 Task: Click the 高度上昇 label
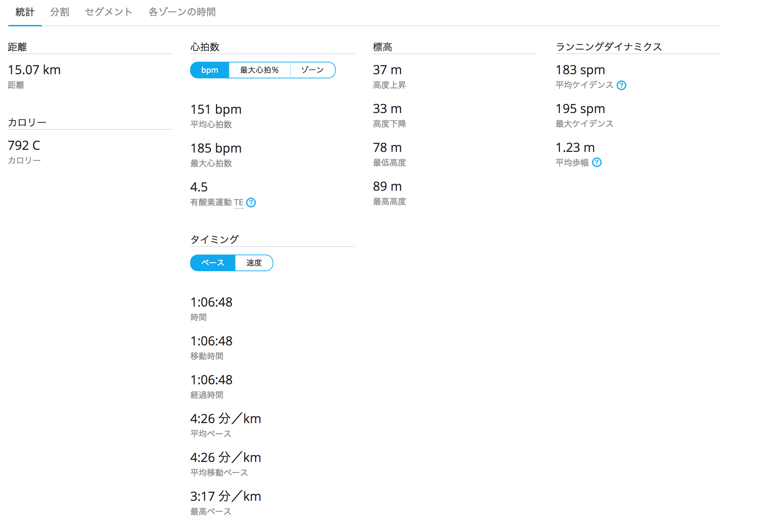click(389, 85)
